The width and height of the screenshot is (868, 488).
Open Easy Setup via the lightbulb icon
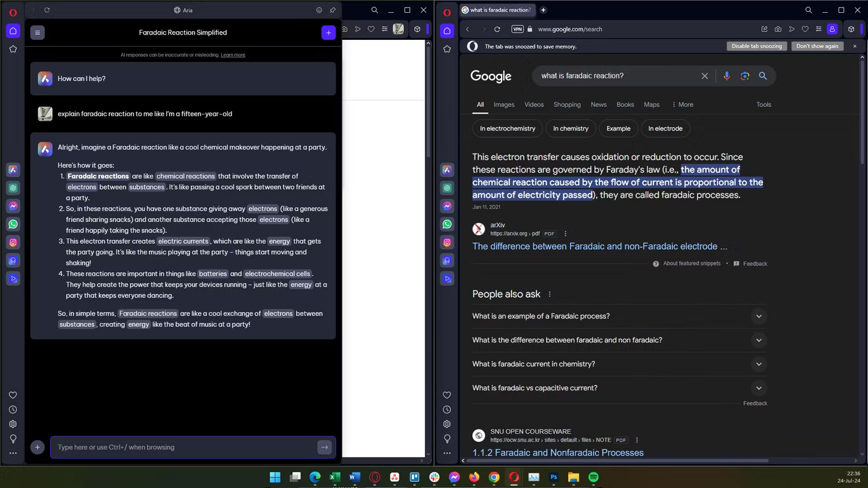click(x=13, y=439)
